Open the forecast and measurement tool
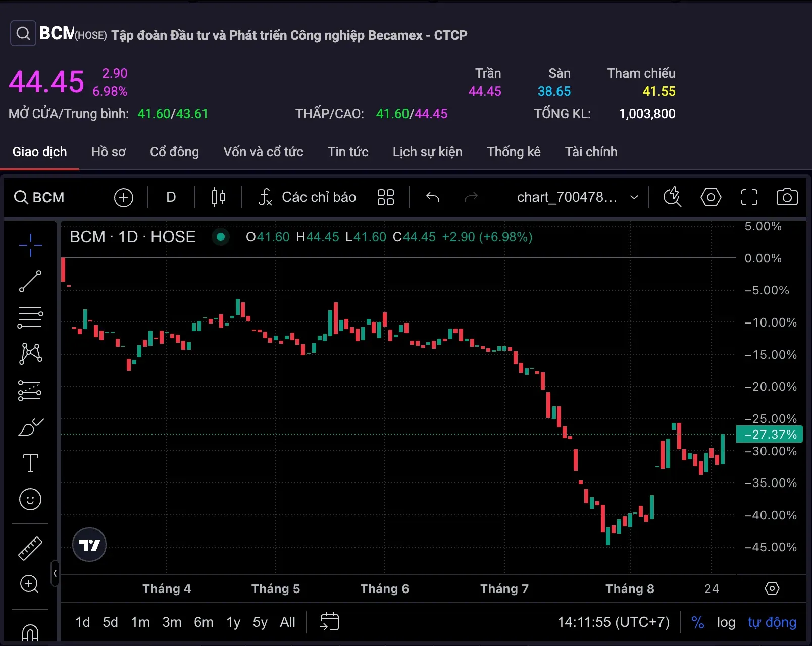The image size is (812, 646). pos(30,390)
